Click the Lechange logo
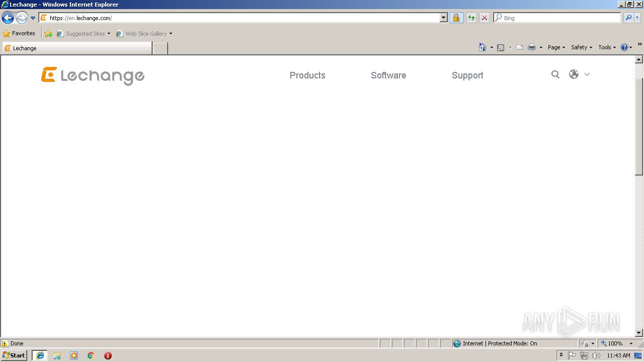The height and width of the screenshot is (362, 644). point(93,75)
